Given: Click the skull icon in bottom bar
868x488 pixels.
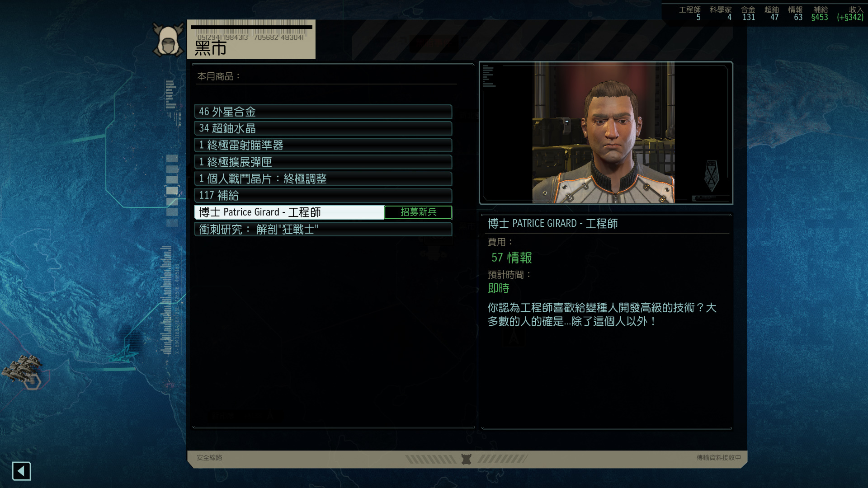Looking at the screenshot, I should click(x=466, y=459).
